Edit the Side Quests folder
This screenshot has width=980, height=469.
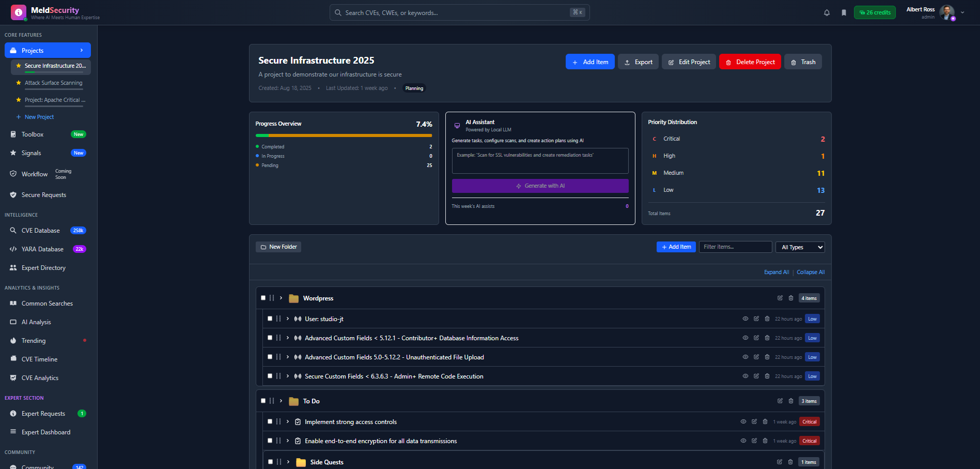pyautogui.click(x=780, y=462)
